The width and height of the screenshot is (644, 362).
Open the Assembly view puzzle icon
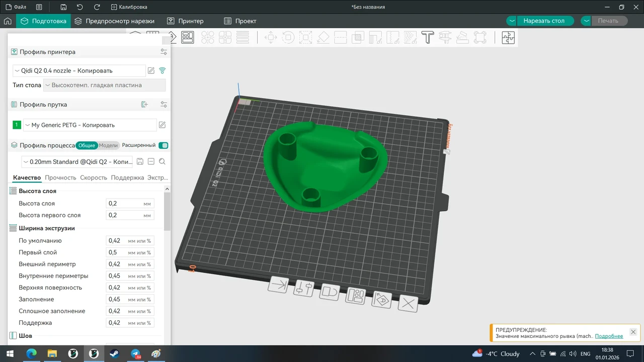(x=508, y=38)
